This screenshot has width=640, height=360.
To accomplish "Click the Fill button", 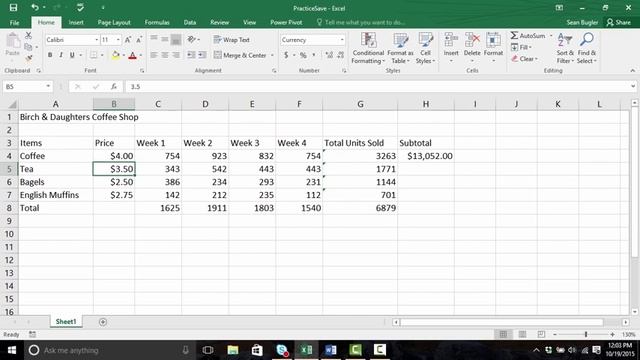I will pos(521,47).
